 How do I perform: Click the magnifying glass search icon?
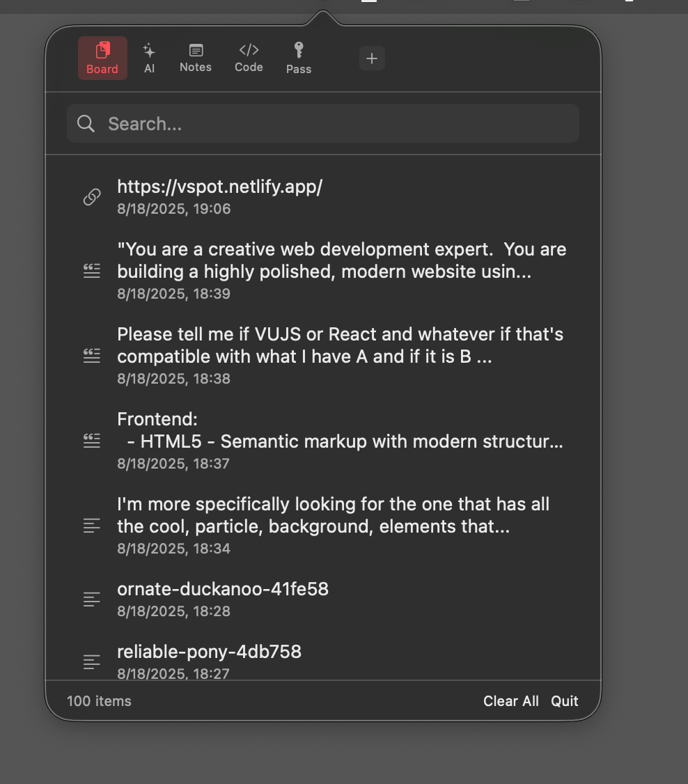click(x=85, y=123)
